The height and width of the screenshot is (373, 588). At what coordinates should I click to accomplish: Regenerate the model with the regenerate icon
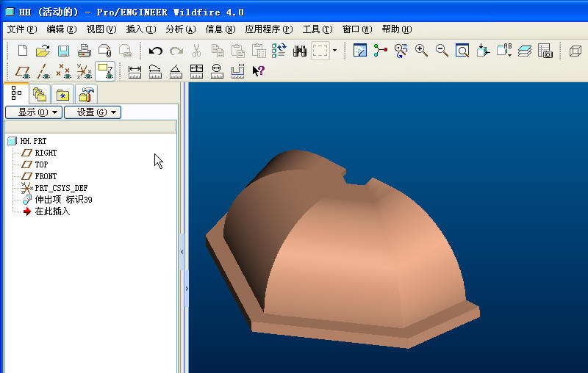pyautogui.click(x=279, y=50)
